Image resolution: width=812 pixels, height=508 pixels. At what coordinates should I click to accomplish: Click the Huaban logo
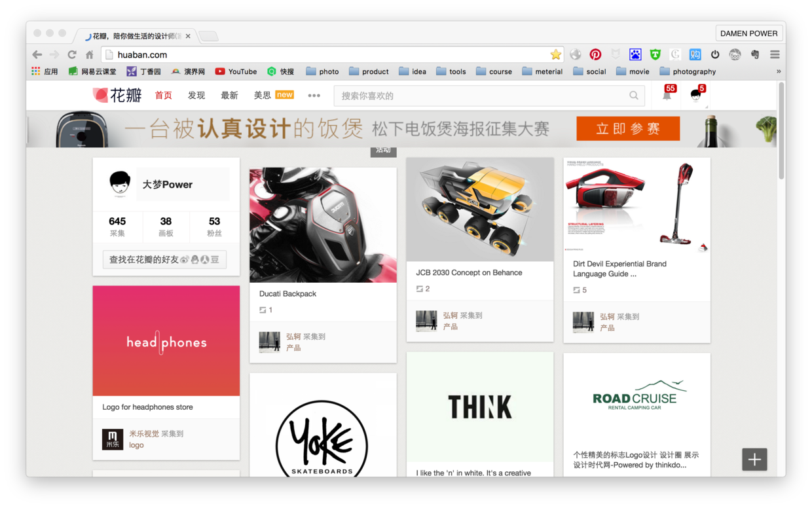click(x=117, y=96)
